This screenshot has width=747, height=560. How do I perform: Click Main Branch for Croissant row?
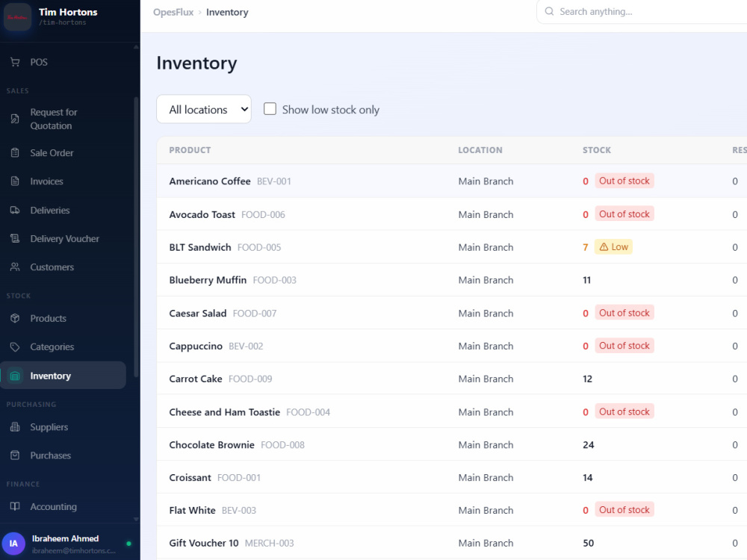486,478
